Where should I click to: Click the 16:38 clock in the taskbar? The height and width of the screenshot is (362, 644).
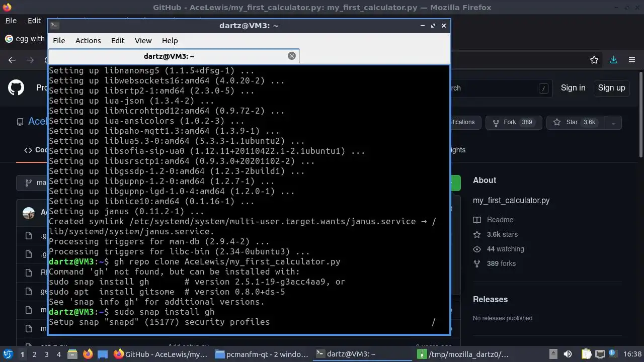tap(632, 354)
